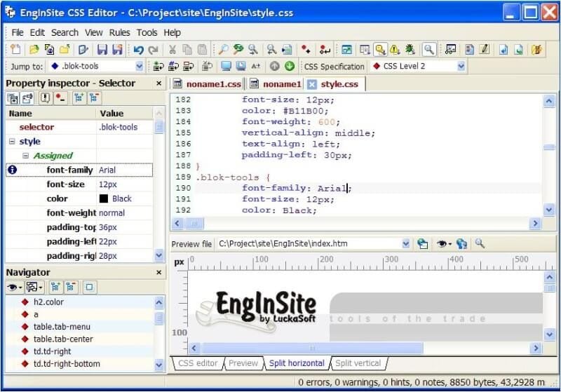This screenshot has width=561, height=392.
Task: Click Navigator expand-all tree icon
Action: 55,287
